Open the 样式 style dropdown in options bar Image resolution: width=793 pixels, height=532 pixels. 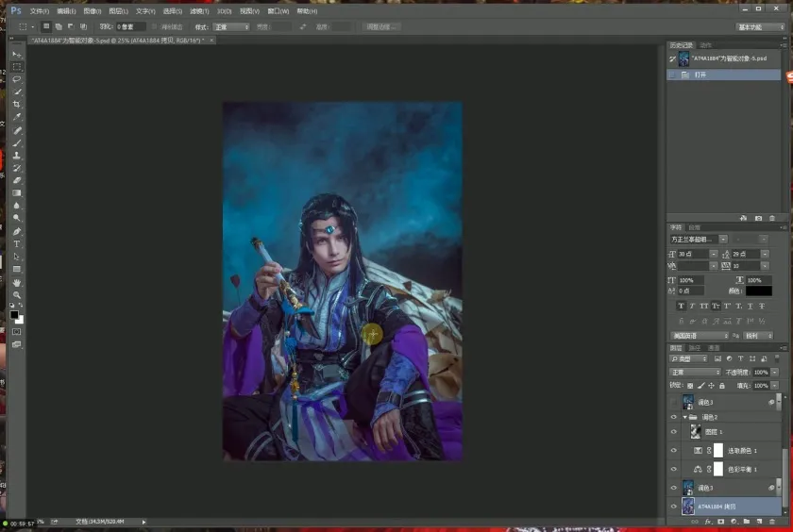click(230, 27)
